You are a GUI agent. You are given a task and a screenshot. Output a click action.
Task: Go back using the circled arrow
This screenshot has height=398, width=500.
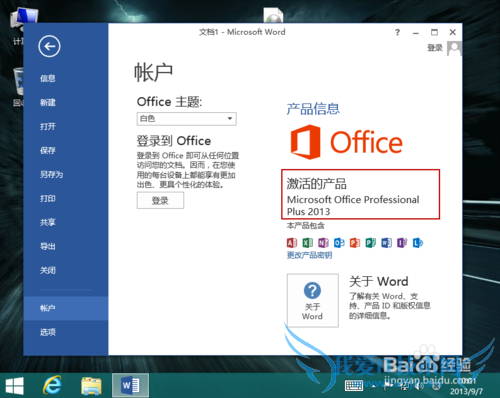pos(49,46)
